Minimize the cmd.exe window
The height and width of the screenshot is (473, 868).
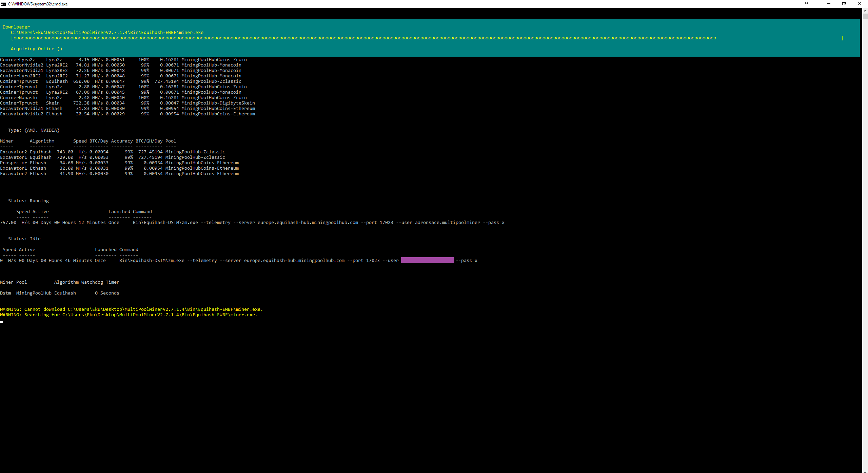[x=828, y=4]
